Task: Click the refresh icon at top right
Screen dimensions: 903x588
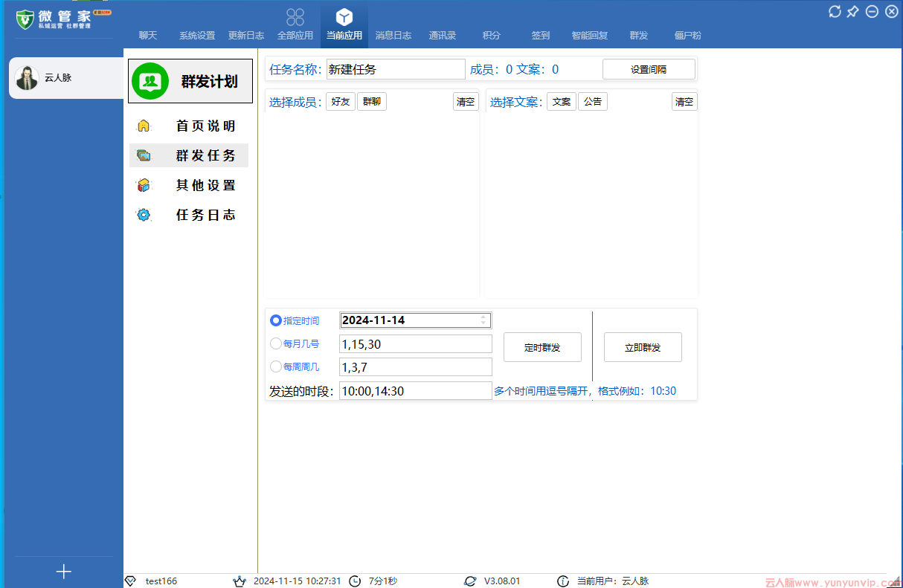Action: 834,11
